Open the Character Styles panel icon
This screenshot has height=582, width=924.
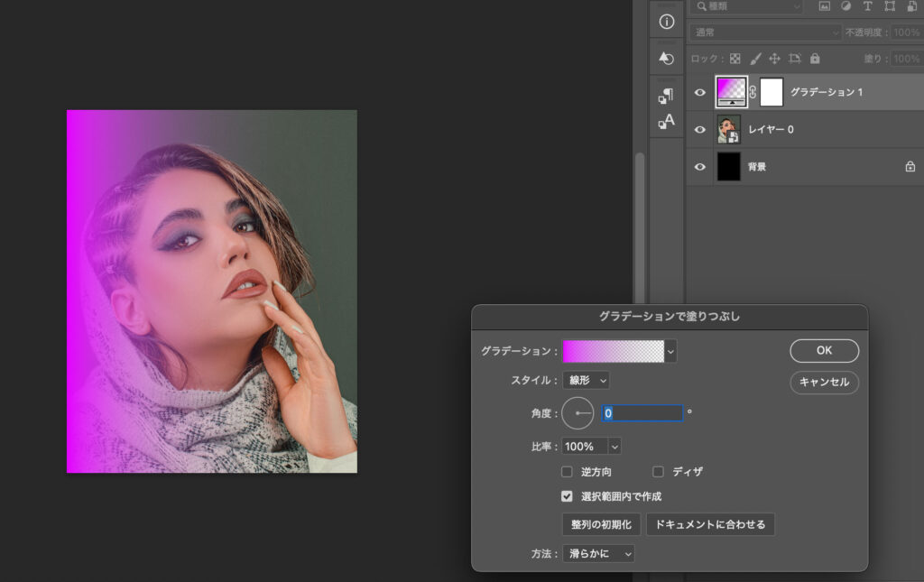click(x=667, y=121)
